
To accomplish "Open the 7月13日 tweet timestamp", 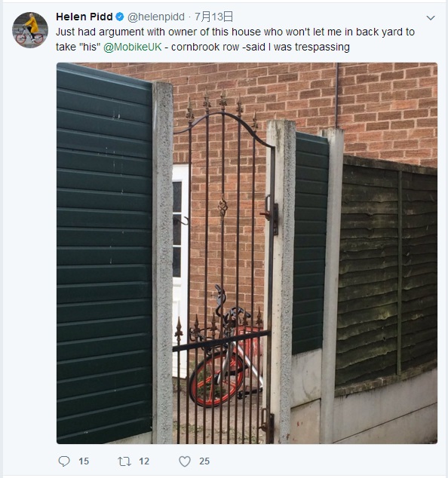I will pos(213,17).
